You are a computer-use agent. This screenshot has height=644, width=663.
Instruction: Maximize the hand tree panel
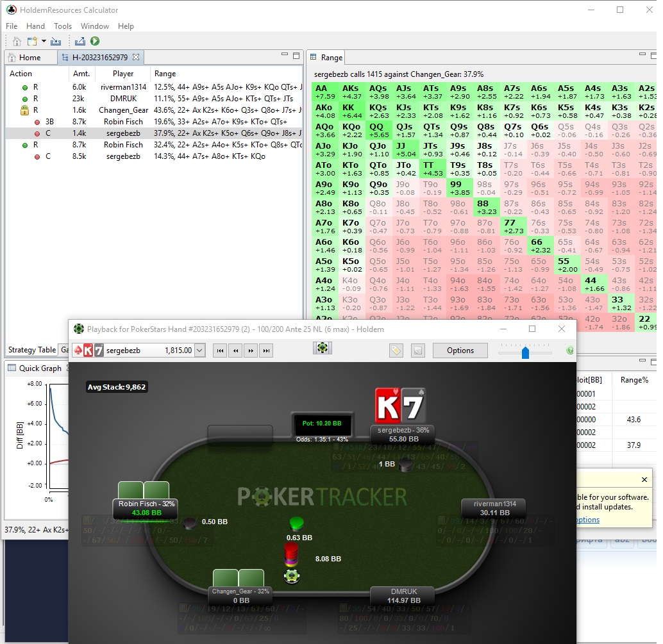tap(296, 55)
